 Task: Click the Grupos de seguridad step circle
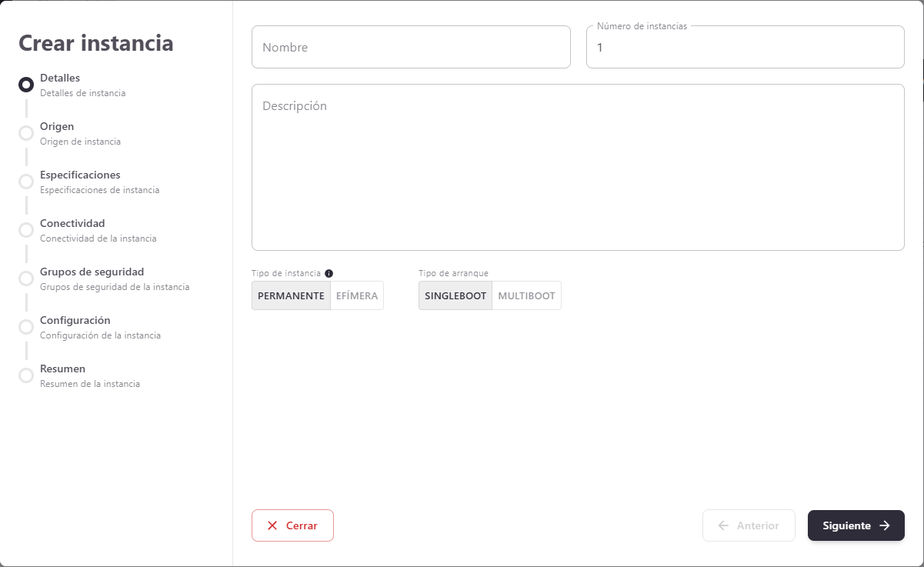26,278
